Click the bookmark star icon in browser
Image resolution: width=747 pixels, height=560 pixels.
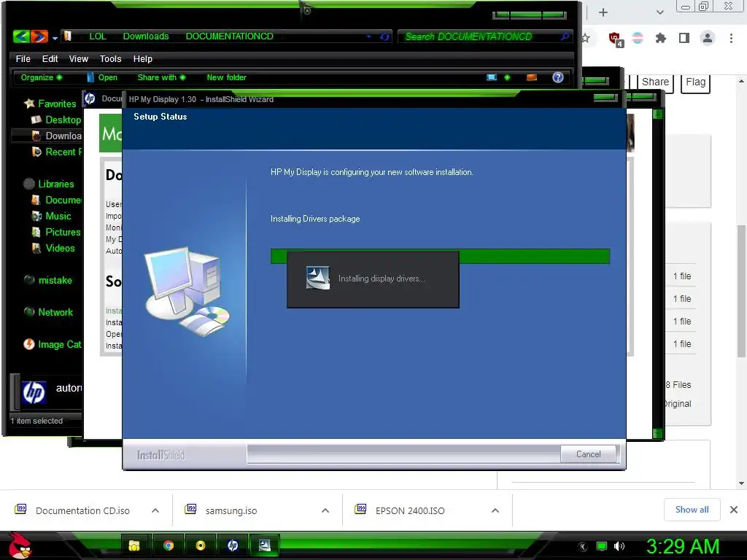coord(586,38)
